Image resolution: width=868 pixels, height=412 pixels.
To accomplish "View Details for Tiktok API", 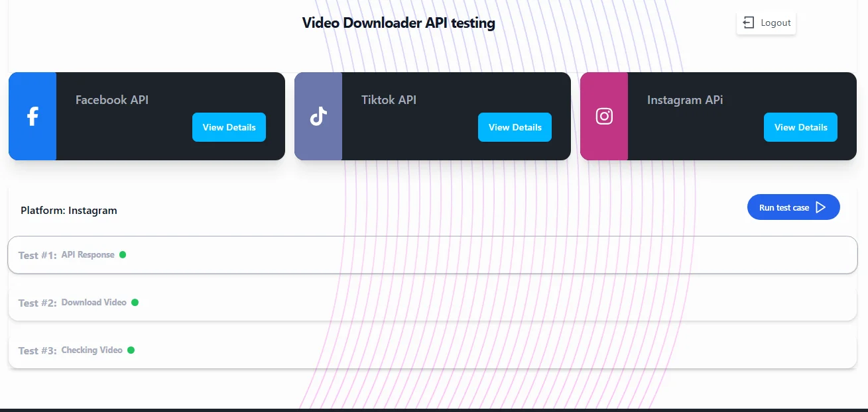I will tap(515, 127).
